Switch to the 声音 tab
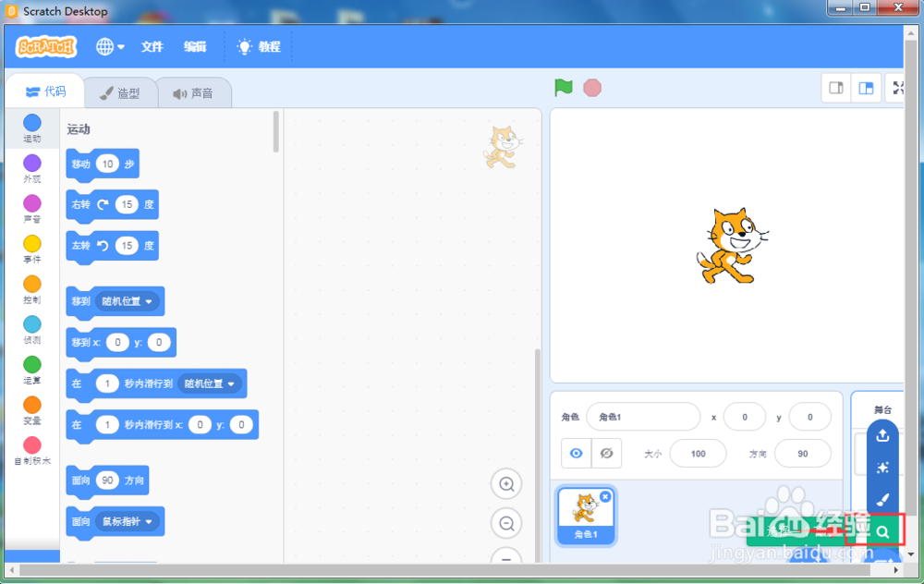This screenshot has height=584, width=924. [193, 93]
